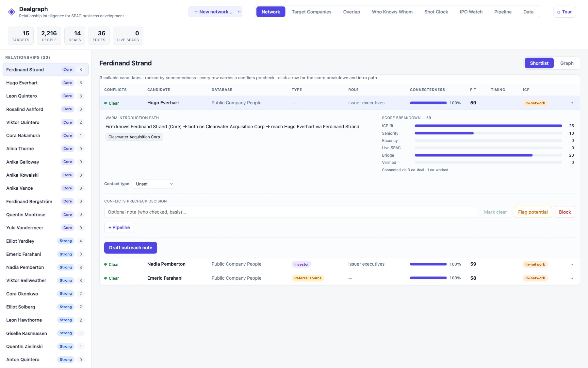
Task: Click the Clearwater Acquisition Corp chip
Action: pos(134,137)
